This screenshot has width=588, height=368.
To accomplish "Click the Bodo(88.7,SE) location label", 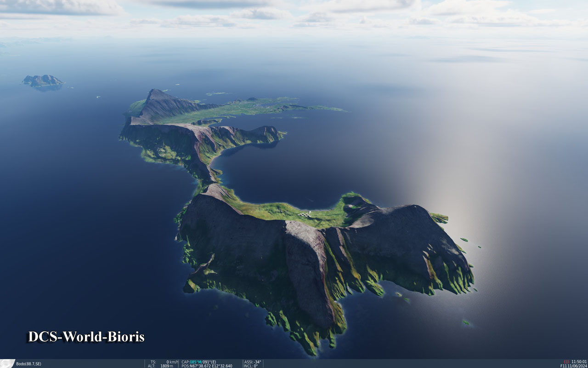I will tap(28, 364).
